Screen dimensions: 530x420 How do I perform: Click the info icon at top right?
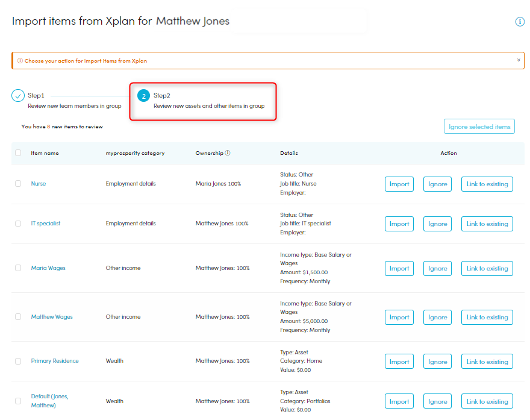[x=520, y=22]
